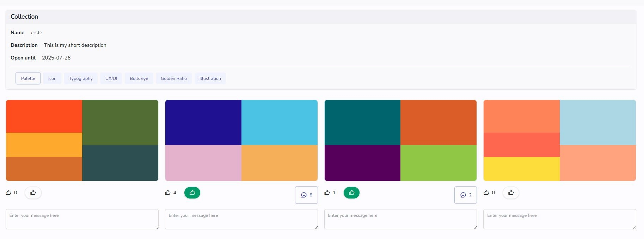Toggle the green like button on teal palette
The width and height of the screenshot is (644, 239).
click(351, 193)
